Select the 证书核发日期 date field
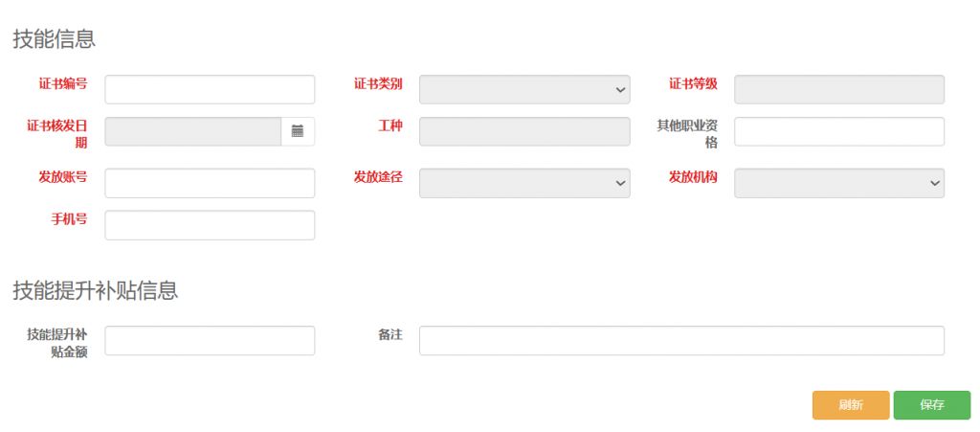The width and height of the screenshot is (980, 432). (x=192, y=131)
